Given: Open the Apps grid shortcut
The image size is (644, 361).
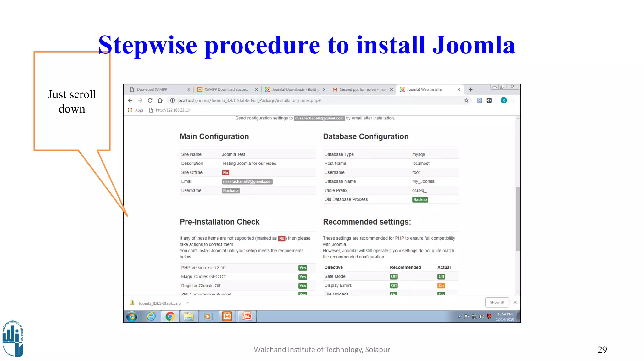Looking at the screenshot, I should 130,110.
